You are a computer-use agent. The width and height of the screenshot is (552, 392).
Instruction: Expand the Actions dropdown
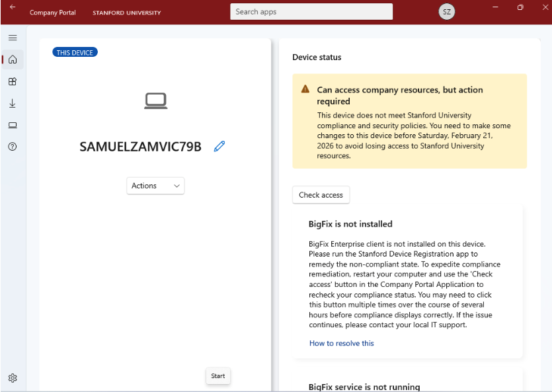155,186
